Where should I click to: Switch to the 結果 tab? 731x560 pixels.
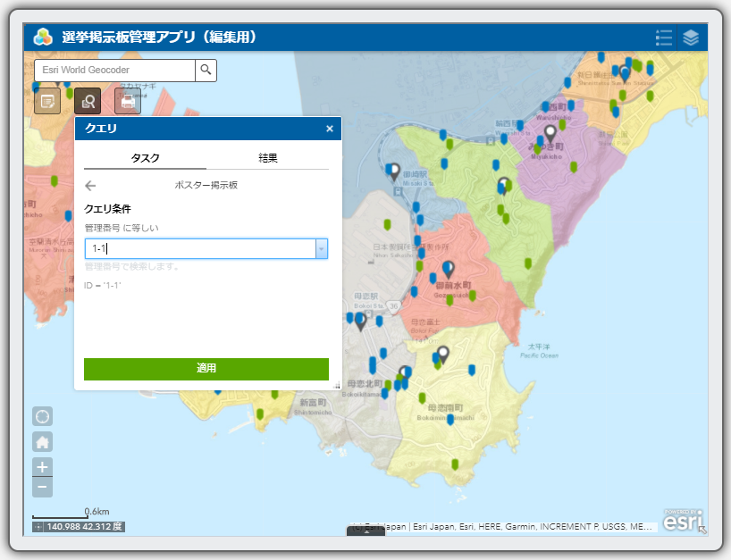[x=267, y=158]
